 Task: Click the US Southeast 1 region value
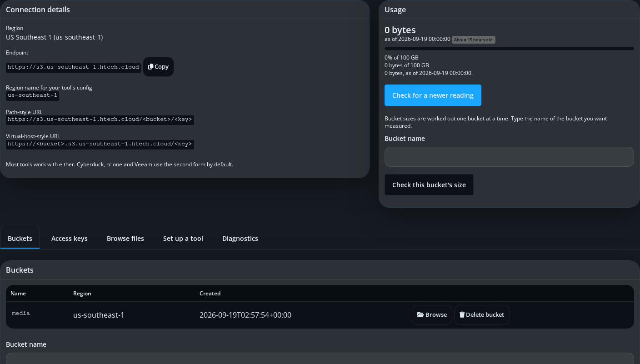point(55,37)
